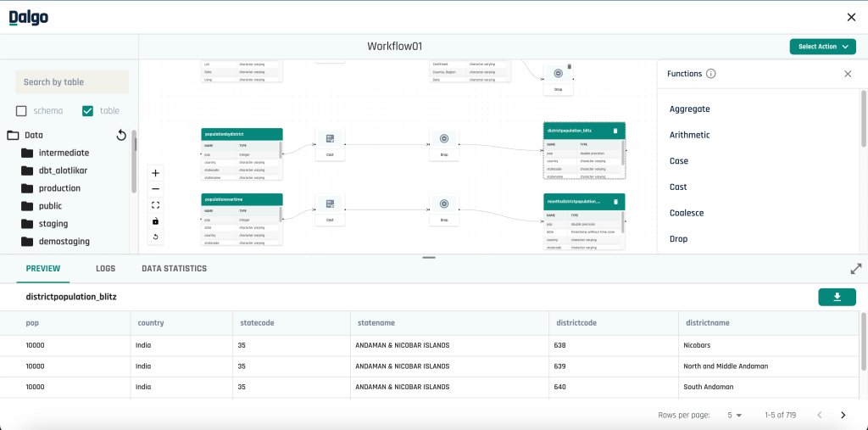Delete the districtpopulation_blitz node via trash icon

click(x=615, y=131)
